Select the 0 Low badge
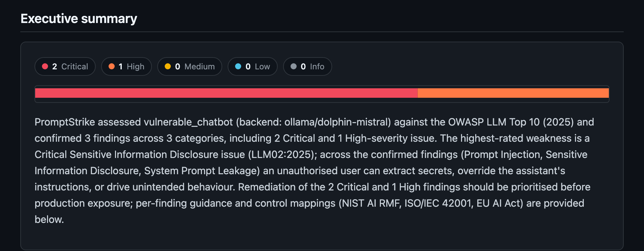Screen dimensions: 644x251 click(253, 66)
